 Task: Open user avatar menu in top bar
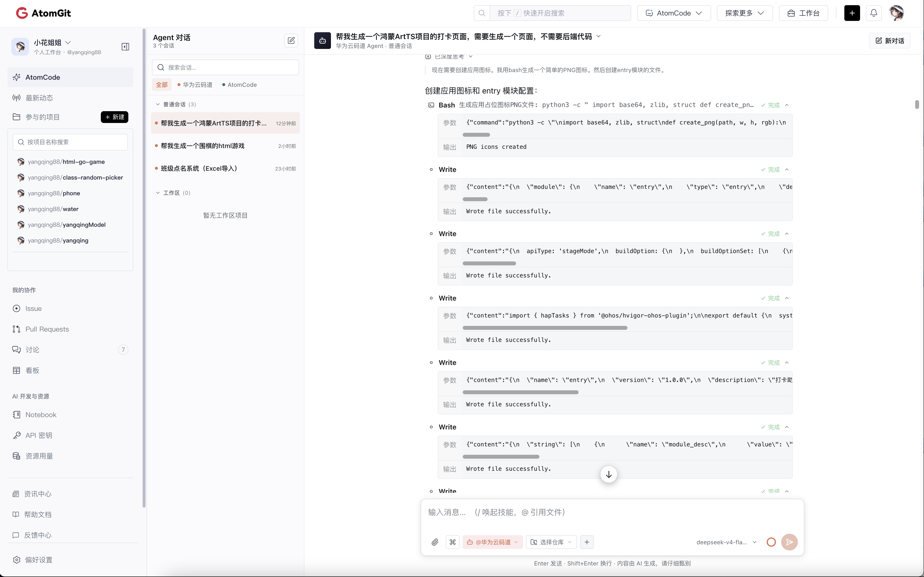pyautogui.click(x=896, y=13)
